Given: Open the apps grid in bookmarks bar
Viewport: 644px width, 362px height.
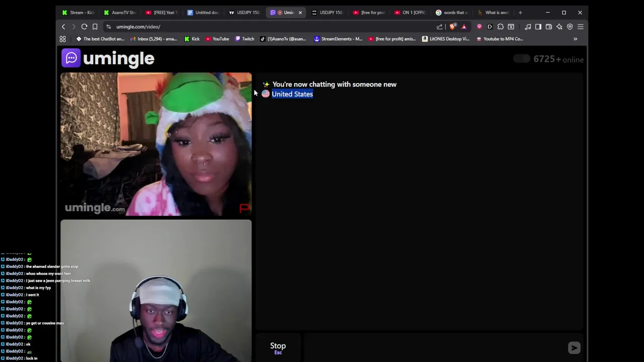Looking at the screenshot, I should coord(63,39).
